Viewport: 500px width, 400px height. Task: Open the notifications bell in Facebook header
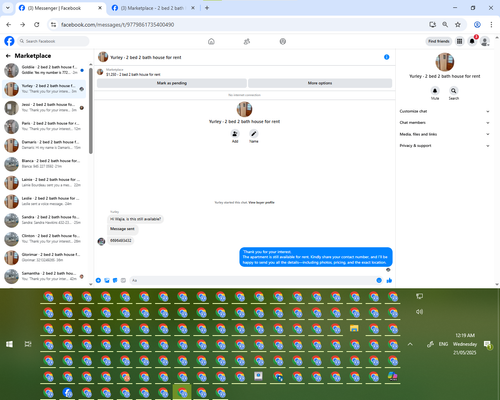pyautogui.click(x=472, y=41)
